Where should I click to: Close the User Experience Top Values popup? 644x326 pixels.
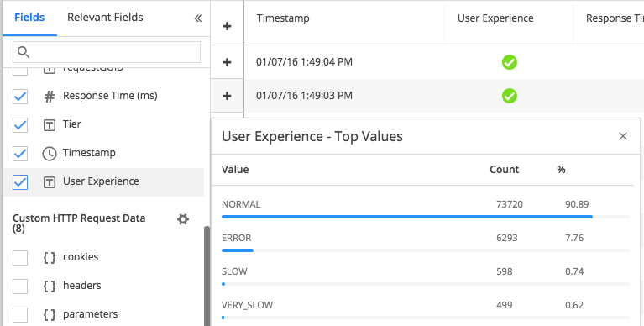[x=623, y=136]
